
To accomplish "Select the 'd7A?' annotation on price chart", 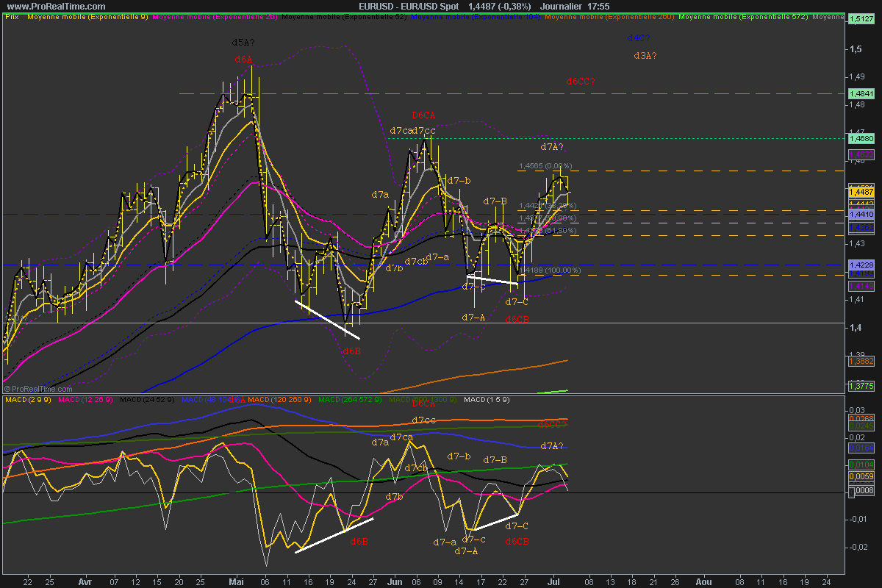I will click(x=551, y=147).
